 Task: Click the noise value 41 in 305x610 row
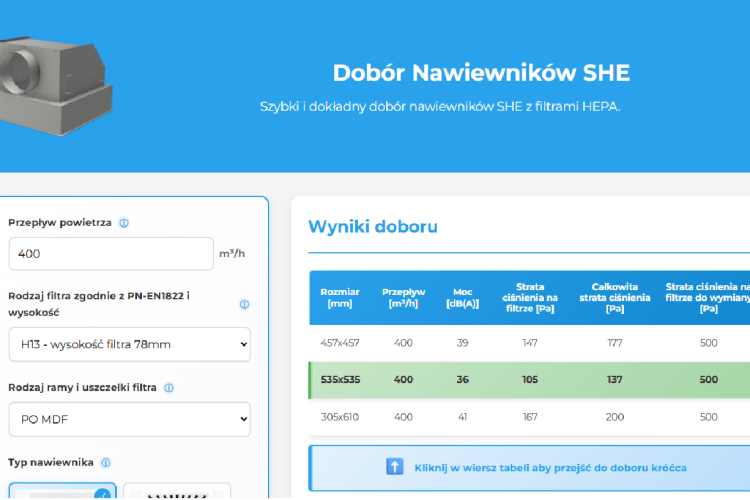tap(463, 417)
